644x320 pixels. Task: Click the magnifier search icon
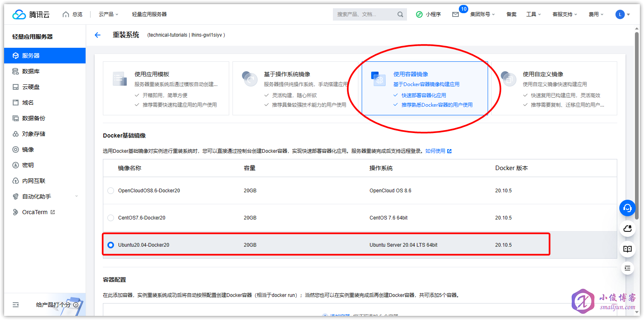coord(400,14)
